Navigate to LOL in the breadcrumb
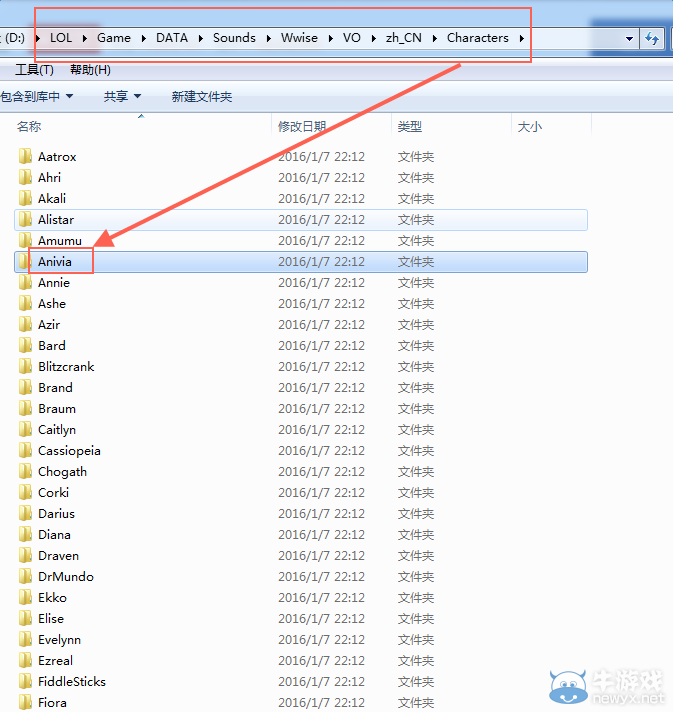Image resolution: width=673 pixels, height=712 pixels. 61,38
